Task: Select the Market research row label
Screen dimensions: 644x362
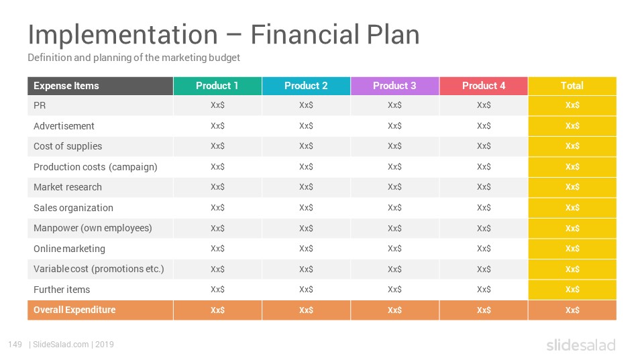Action: (68, 187)
